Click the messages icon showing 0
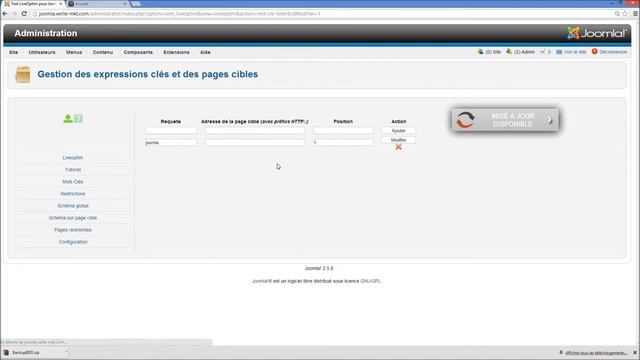Screen dimensions: 640x360 click(543, 52)
